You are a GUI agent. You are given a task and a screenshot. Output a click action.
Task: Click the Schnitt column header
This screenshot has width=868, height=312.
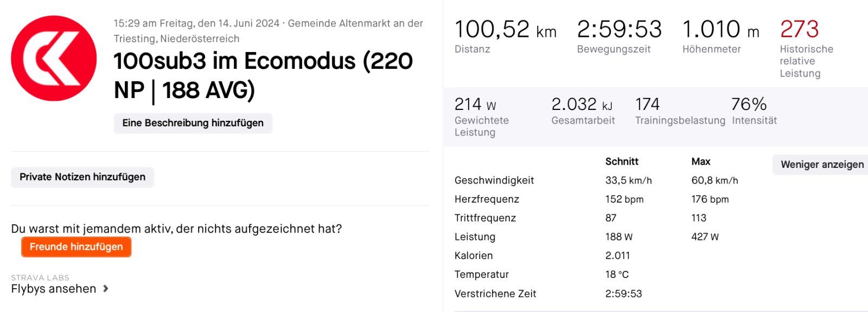pos(622,161)
